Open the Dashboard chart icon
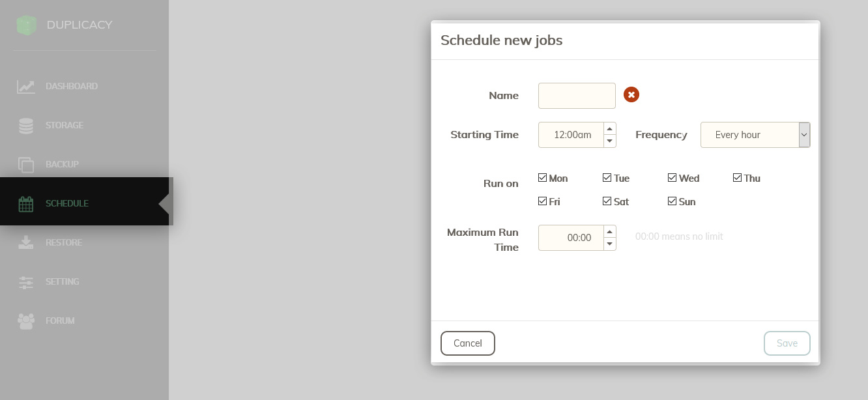This screenshot has height=400, width=868. point(26,86)
